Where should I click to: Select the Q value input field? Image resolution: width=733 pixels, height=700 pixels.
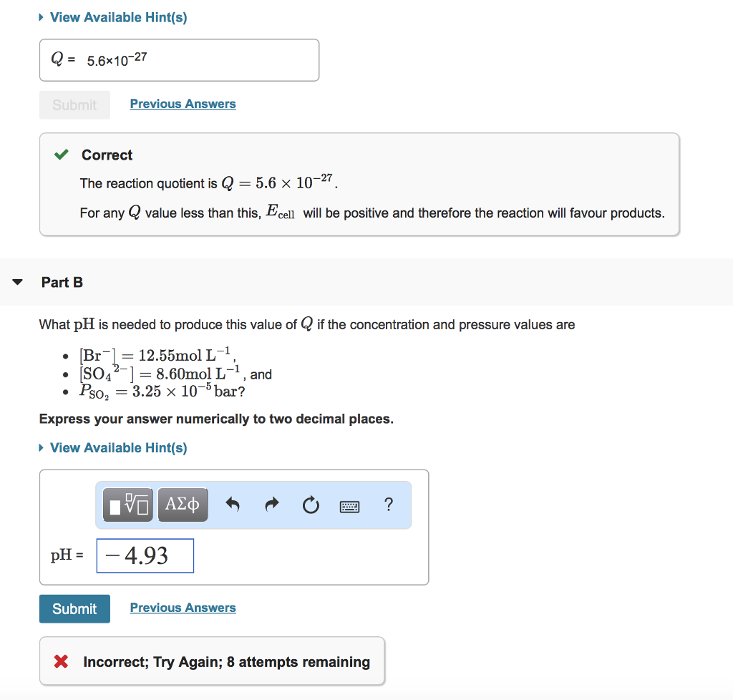pyautogui.click(x=179, y=60)
